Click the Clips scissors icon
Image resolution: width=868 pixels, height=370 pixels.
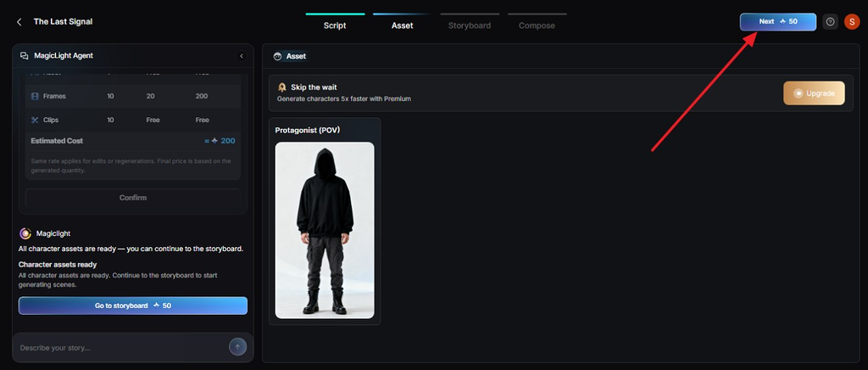[x=35, y=121]
